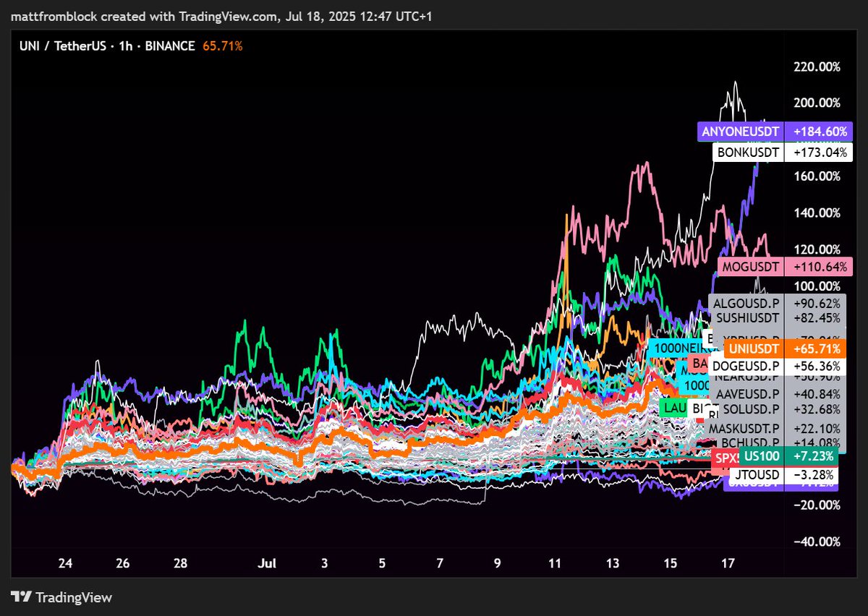The image size is (868, 616).
Task: Click date 9 on the time axis
Action: [498, 563]
